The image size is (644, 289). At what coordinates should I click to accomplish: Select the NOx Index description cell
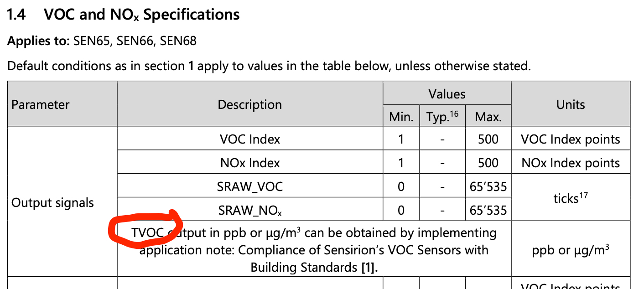point(249,163)
